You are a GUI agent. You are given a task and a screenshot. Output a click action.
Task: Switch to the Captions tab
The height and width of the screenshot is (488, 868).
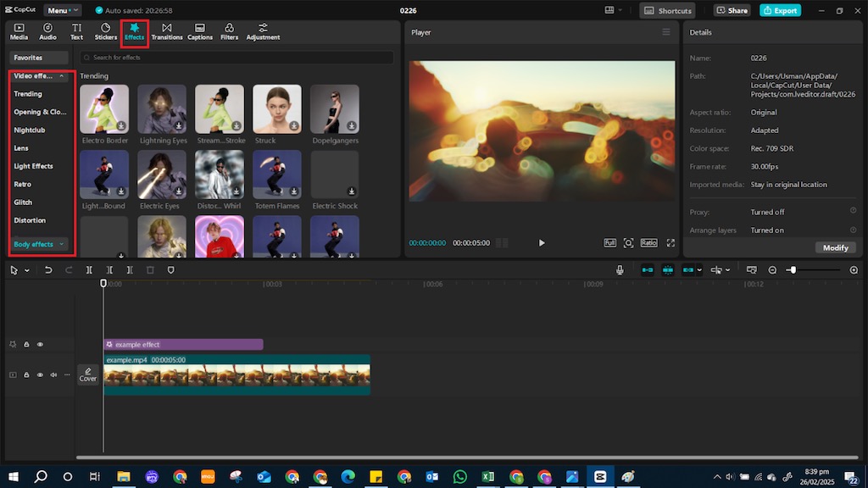pos(199,31)
